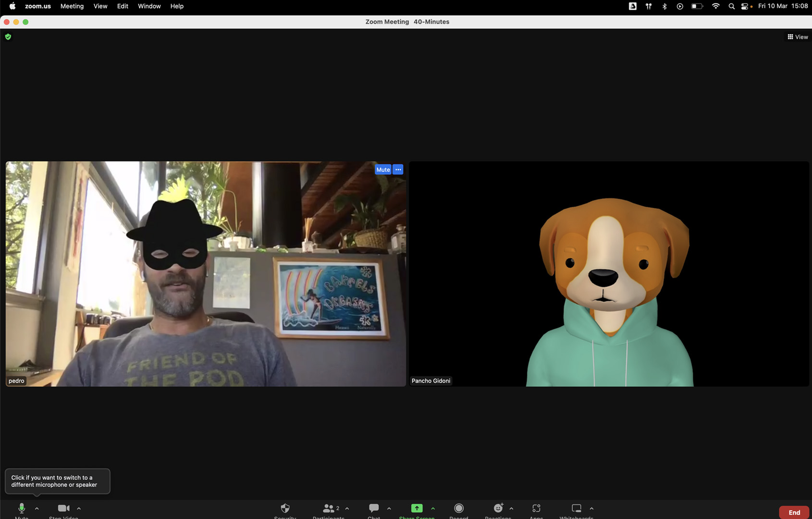This screenshot has width=812, height=519.
Task: Select Pancho Gidoni's dog avatar video tile
Action: [609, 274]
